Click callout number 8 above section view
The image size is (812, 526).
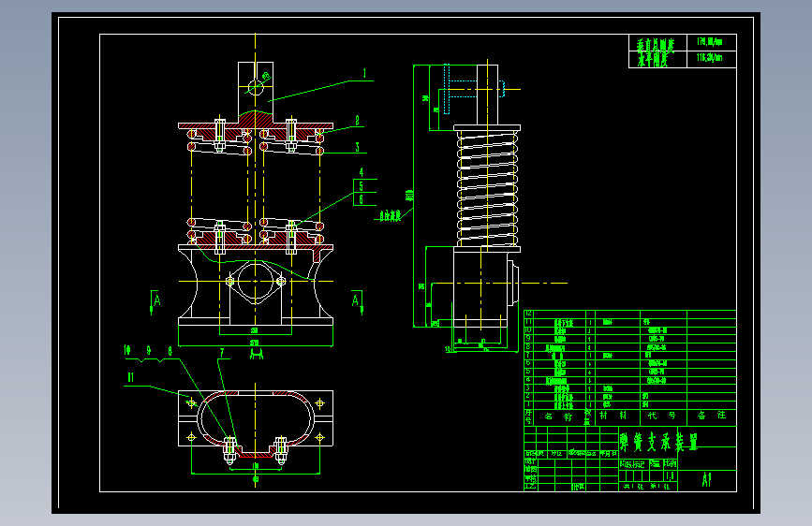click(170, 351)
